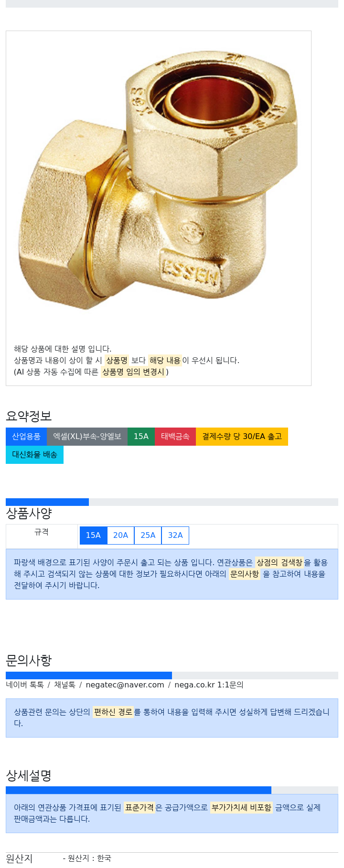Open the 엑셀(XL)부속-양엘보 tag
Viewport: 344px width, 868px height.
pos(87,437)
